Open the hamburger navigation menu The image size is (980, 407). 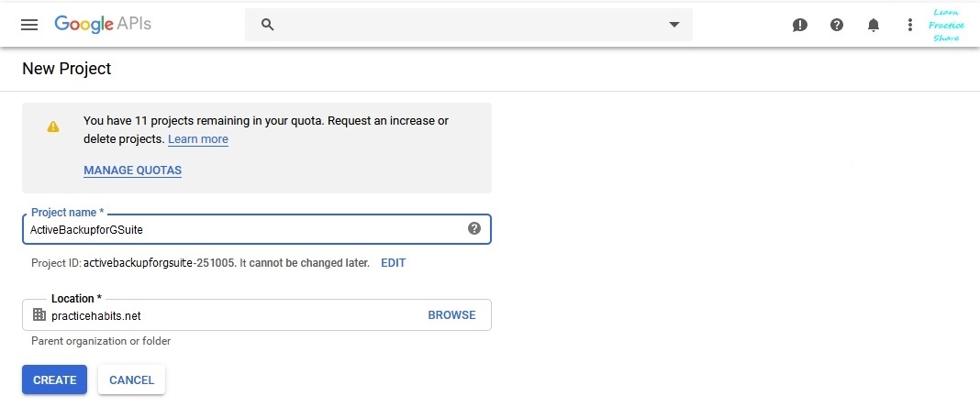click(29, 25)
